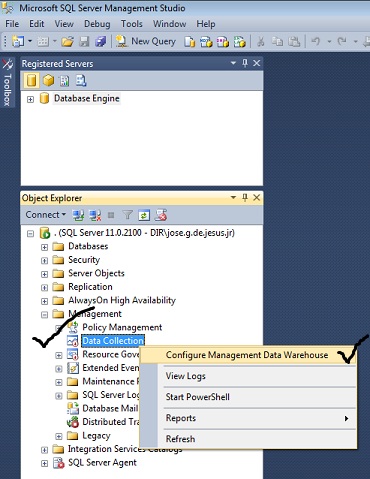Click Connect Object Explorer icon
The height and width of the screenshot is (479, 370).
pyautogui.click(x=78, y=215)
